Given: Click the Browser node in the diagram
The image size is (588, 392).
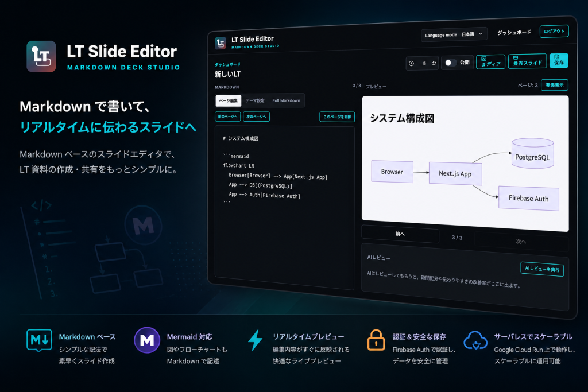Looking at the screenshot, I should tap(392, 172).
